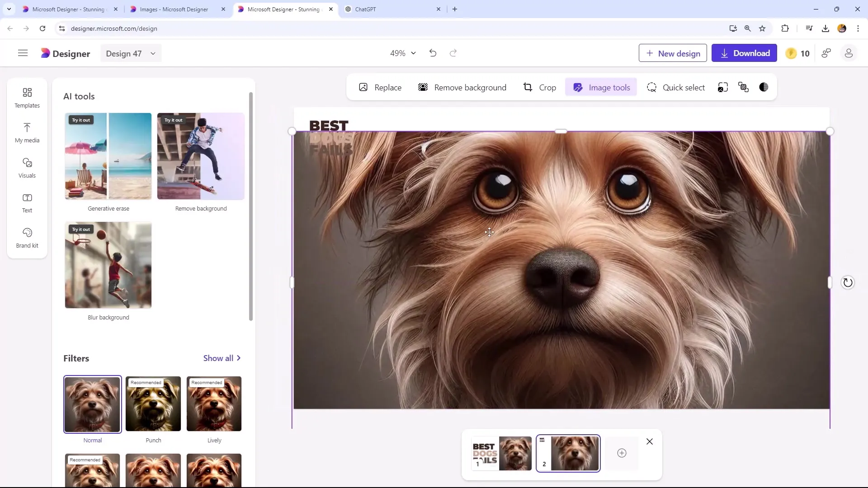This screenshot has width=868, height=488.
Task: Click the Replace image icon
Action: pyautogui.click(x=363, y=88)
